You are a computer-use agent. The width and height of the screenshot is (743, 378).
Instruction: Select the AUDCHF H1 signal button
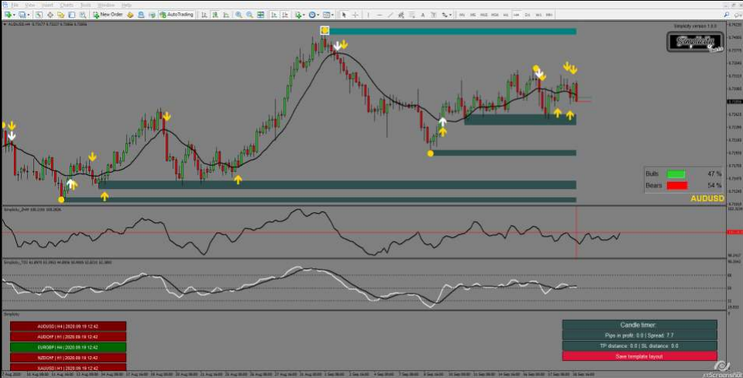[x=68, y=337]
